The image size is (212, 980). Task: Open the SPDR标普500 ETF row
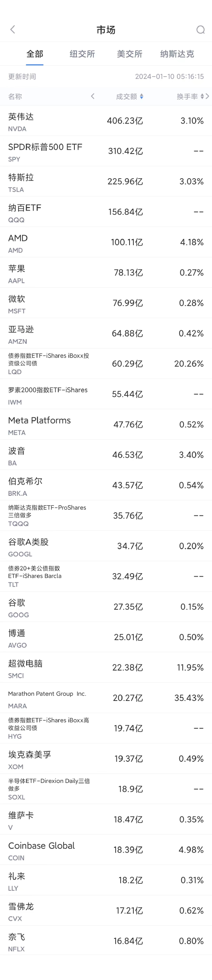[x=106, y=151]
